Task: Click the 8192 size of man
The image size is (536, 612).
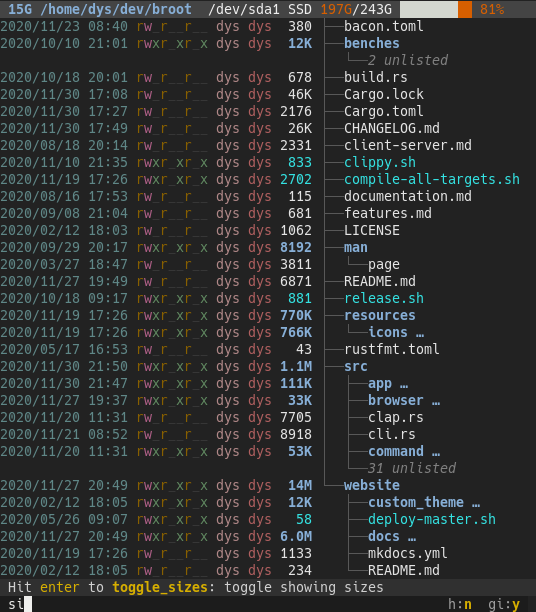Action: [x=296, y=247]
